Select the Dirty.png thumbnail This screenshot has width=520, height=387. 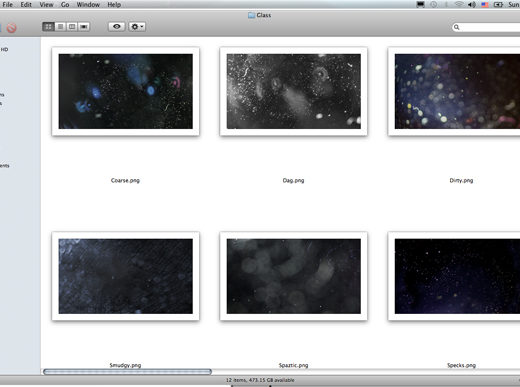(454, 91)
